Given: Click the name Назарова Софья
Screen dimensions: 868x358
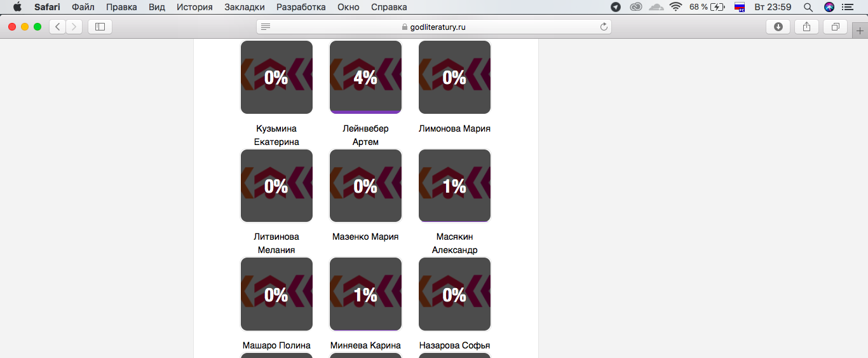Looking at the screenshot, I should pyautogui.click(x=454, y=345).
